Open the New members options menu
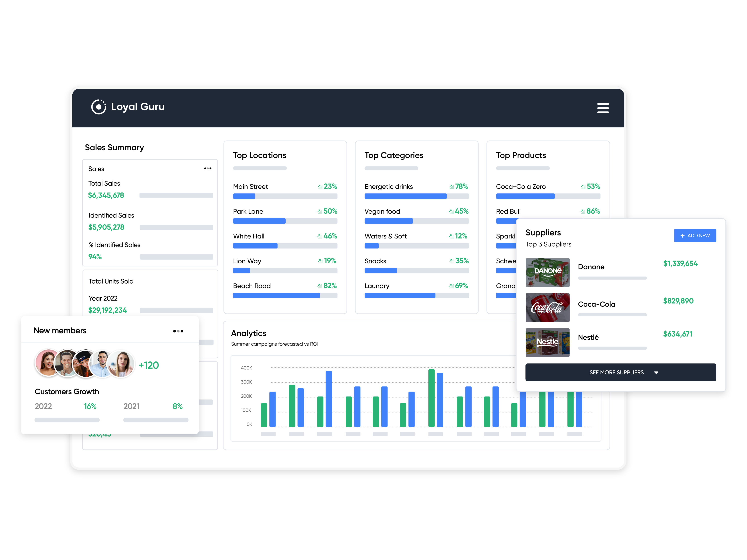This screenshot has height=560, width=747. (178, 331)
